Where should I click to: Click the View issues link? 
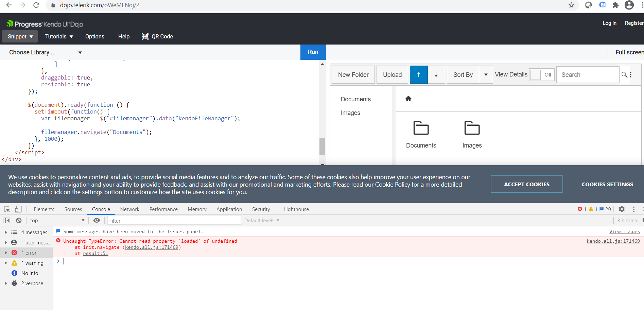point(625,231)
